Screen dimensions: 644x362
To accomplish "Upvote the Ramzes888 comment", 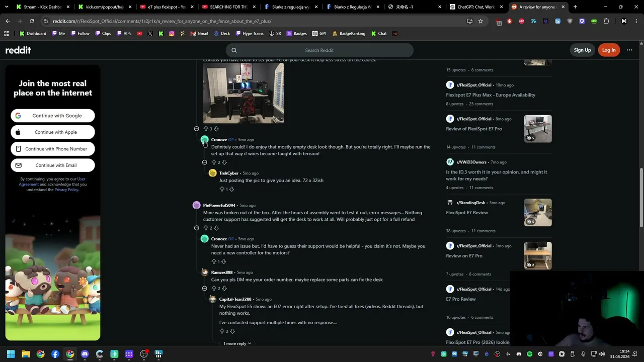I will coord(214,288).
